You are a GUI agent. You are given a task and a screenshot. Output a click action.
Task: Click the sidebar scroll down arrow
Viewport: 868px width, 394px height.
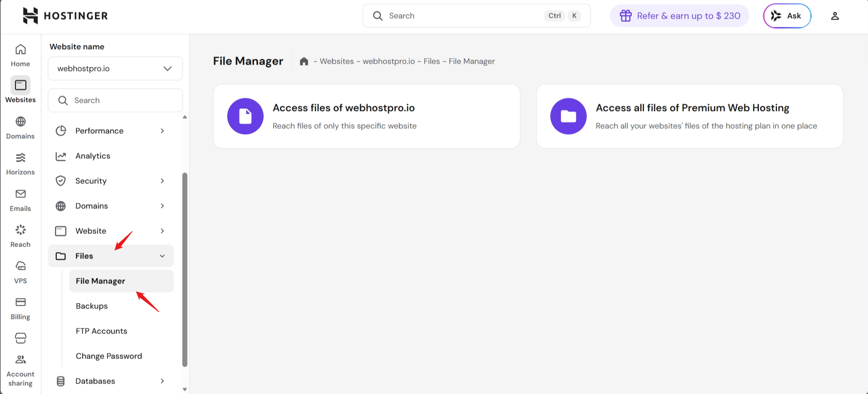pyautogui.click(x=185, y=389)
